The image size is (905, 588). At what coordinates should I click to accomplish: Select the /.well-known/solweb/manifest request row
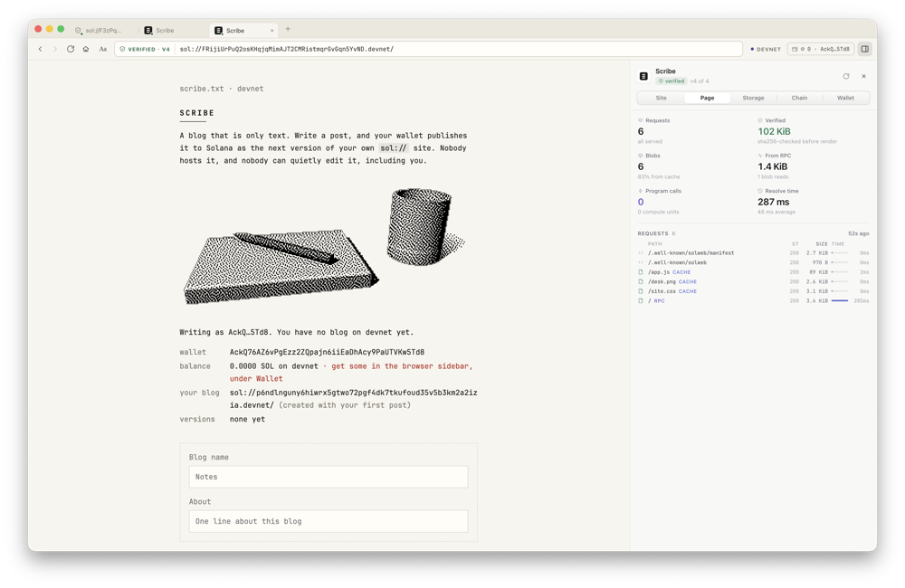point(753,252)
